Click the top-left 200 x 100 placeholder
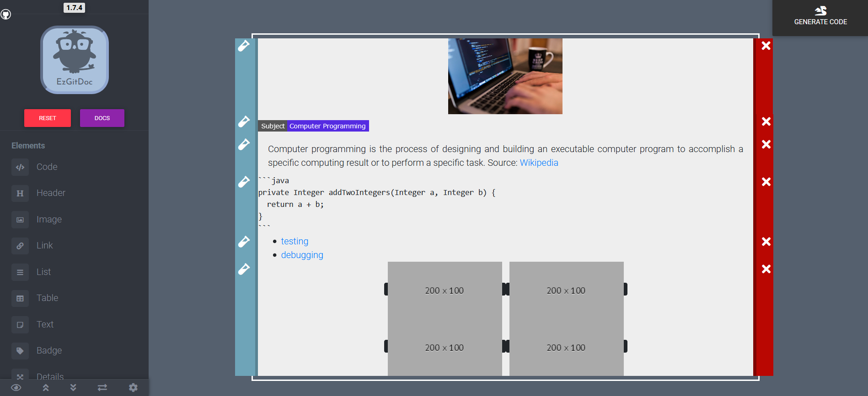The image size is (868, 396). tap(445, 290)
